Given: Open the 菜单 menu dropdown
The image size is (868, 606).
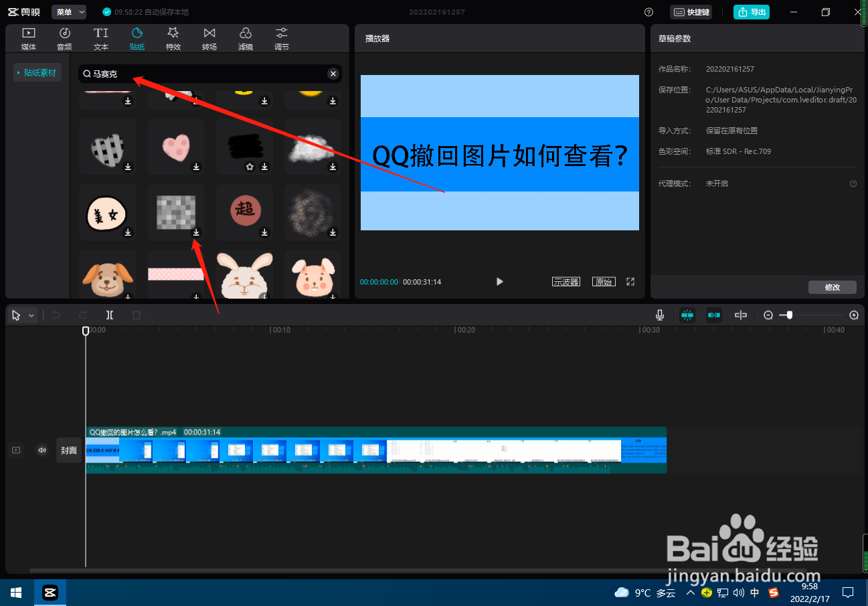Looking at the screenshot, I should point(69,12).
